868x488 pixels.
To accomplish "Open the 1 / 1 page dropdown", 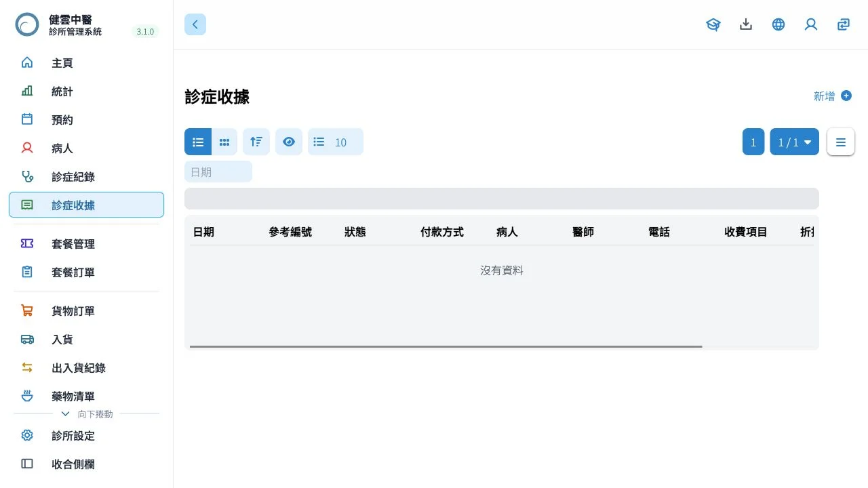I will (x=795, y=142).
